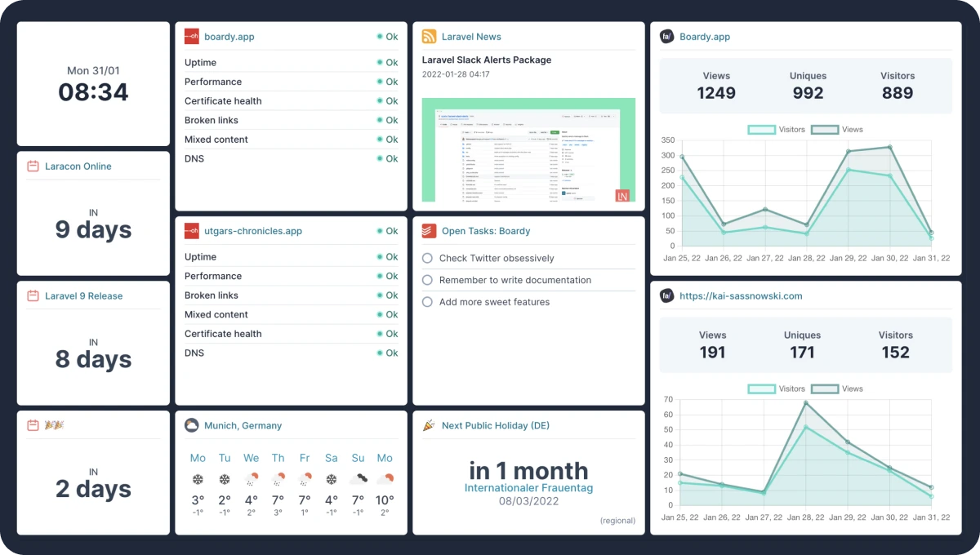Open the Boardy.app analytics title
Screen dimensions: 980x555
705,37
